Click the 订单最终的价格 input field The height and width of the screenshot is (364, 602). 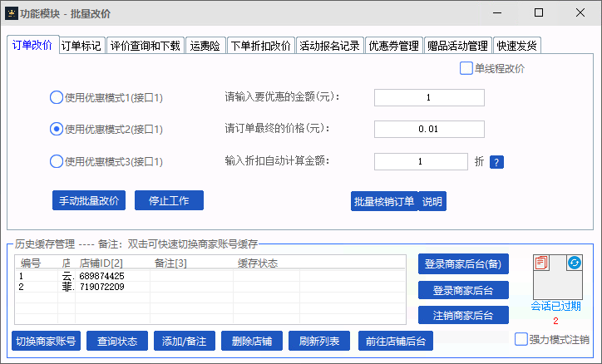428,130
